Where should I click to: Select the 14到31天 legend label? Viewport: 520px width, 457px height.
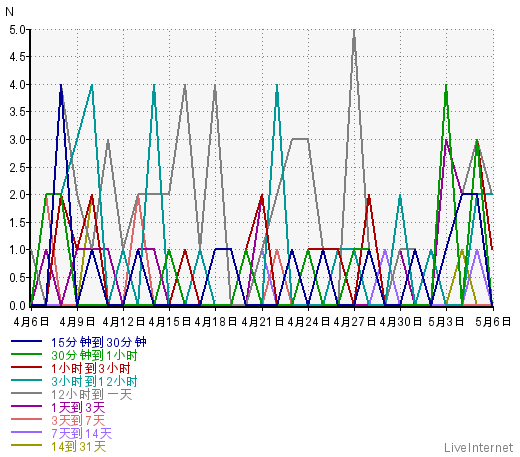(79, 446)
